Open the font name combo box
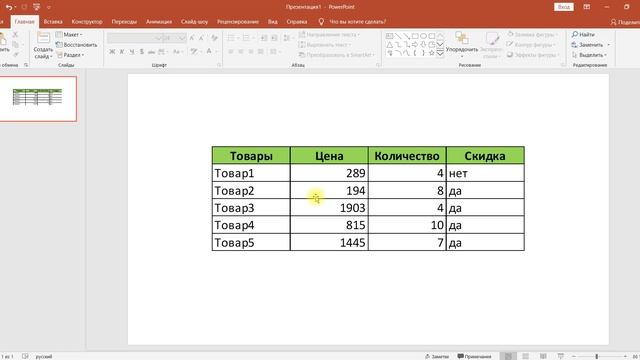This screenshot has height=360, width=640. click(135, 38)
